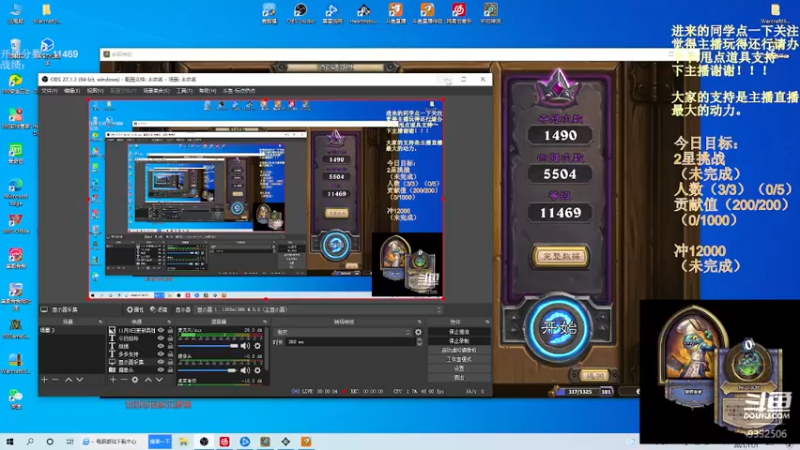The image size is (800, 450).
Task: Click the 停止录制 button in Controls
Action: tap(459, 341)
